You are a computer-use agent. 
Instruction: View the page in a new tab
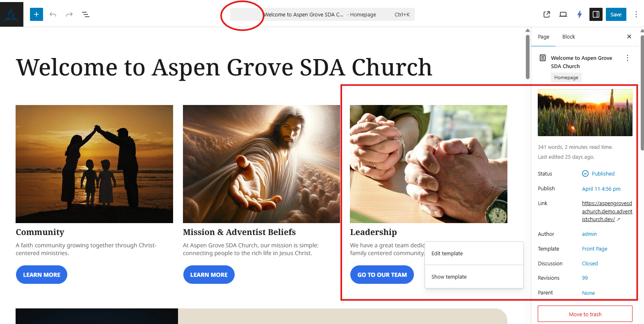pos(547,14)
